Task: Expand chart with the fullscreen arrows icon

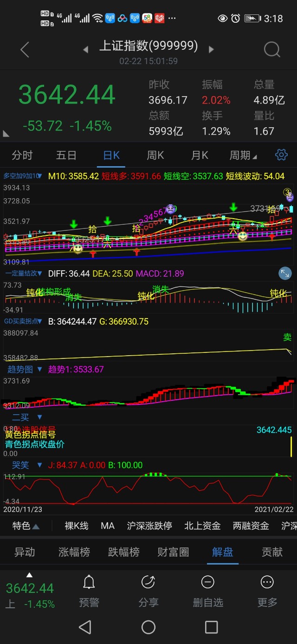Action: pos(285,273)
